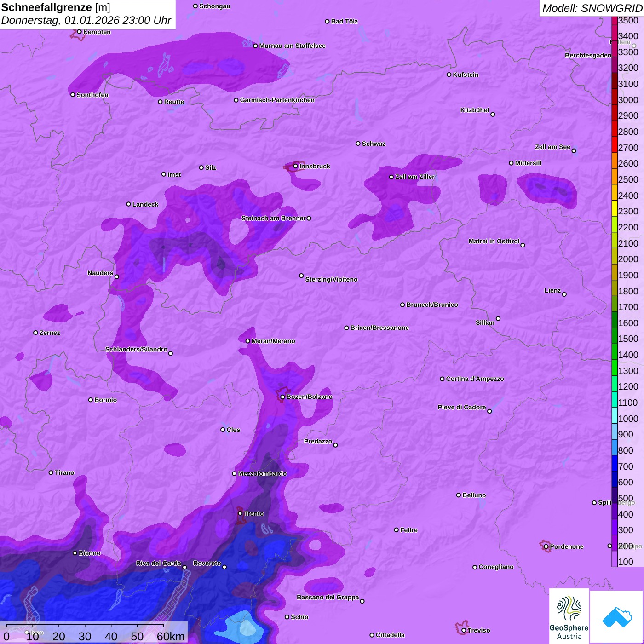Click the Bienno label
Screen dimensions: 644x644
[x=89, y=553]
